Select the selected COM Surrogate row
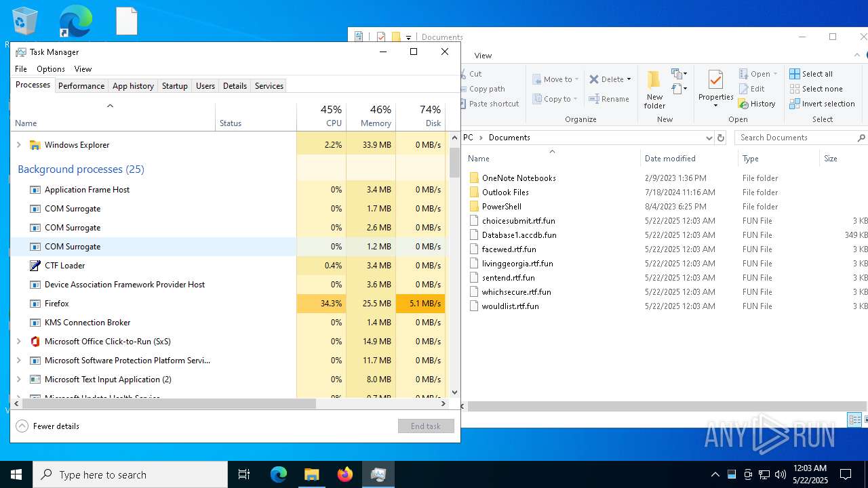Screen dimensions: 868x488 (x=229, y=247)
